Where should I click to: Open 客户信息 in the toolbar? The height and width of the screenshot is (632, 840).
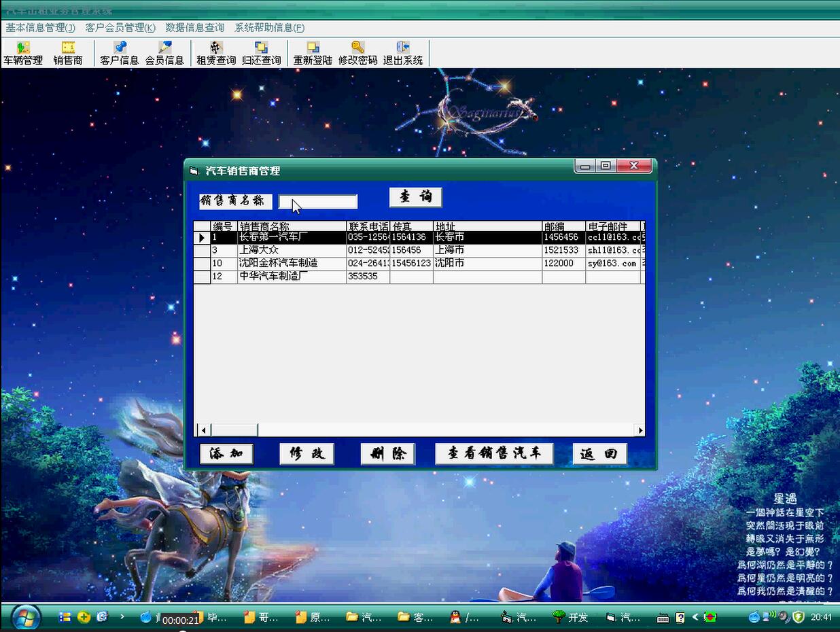click(120, 54)
